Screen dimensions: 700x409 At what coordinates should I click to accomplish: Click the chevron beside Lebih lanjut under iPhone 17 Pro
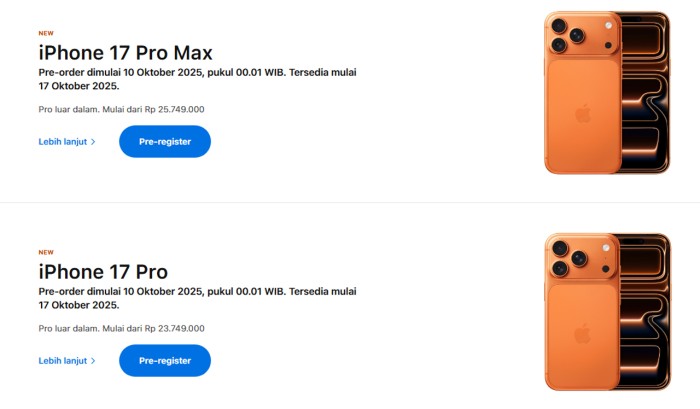[94, 360]
